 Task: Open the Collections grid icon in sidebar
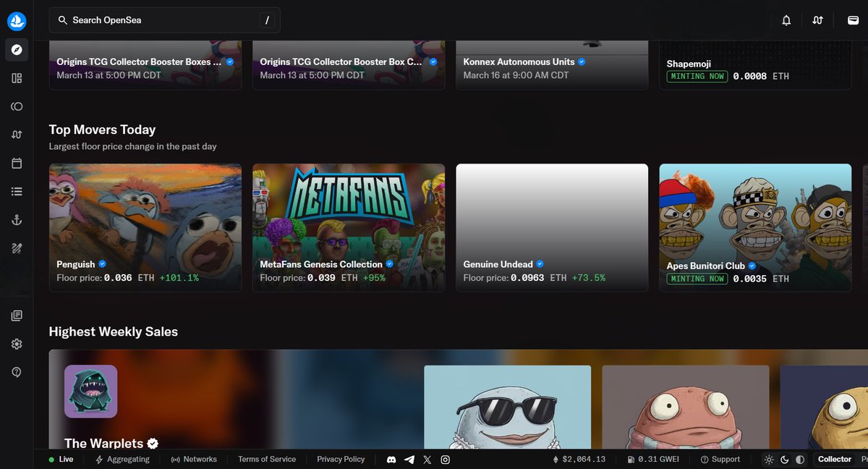point(17,78)
